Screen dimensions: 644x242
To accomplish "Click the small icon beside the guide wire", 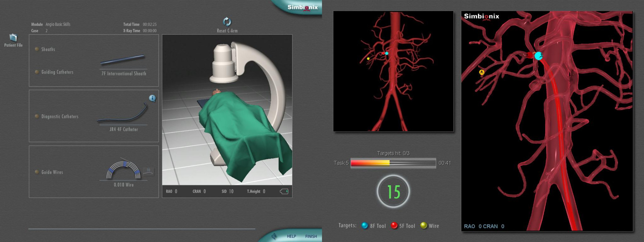I will (148, 171).
